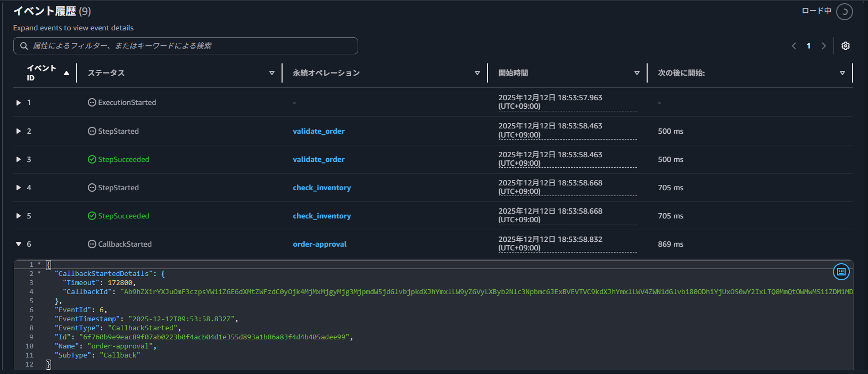Open the ステータス column sort dropdown
The image size is (868, 374).
tap(271, 73)
